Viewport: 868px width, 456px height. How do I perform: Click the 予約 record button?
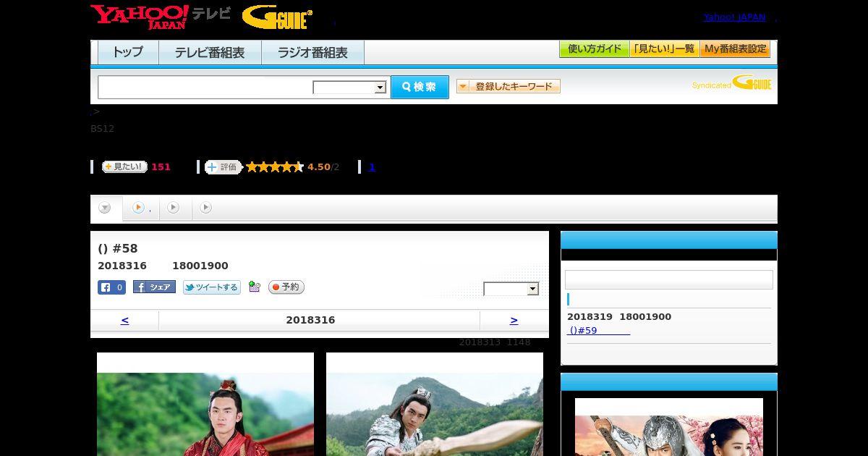click(286, 287)
